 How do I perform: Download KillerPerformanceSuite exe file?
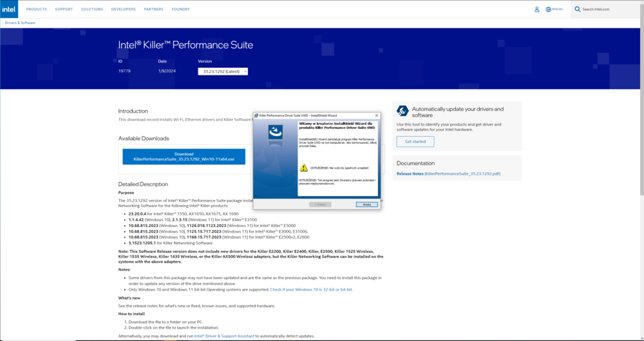(x=184, y=157)
